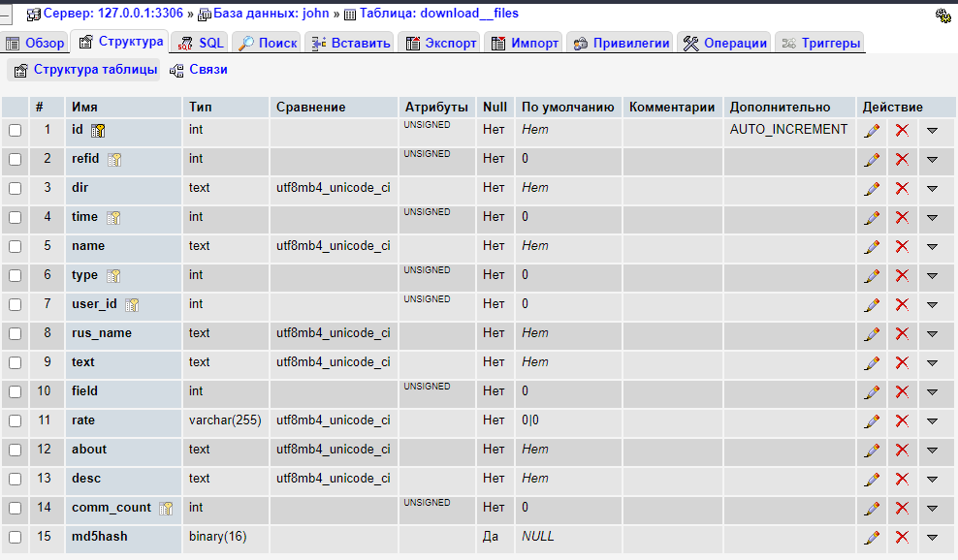Expand more actions arrow for desc row

pos(933,479)
